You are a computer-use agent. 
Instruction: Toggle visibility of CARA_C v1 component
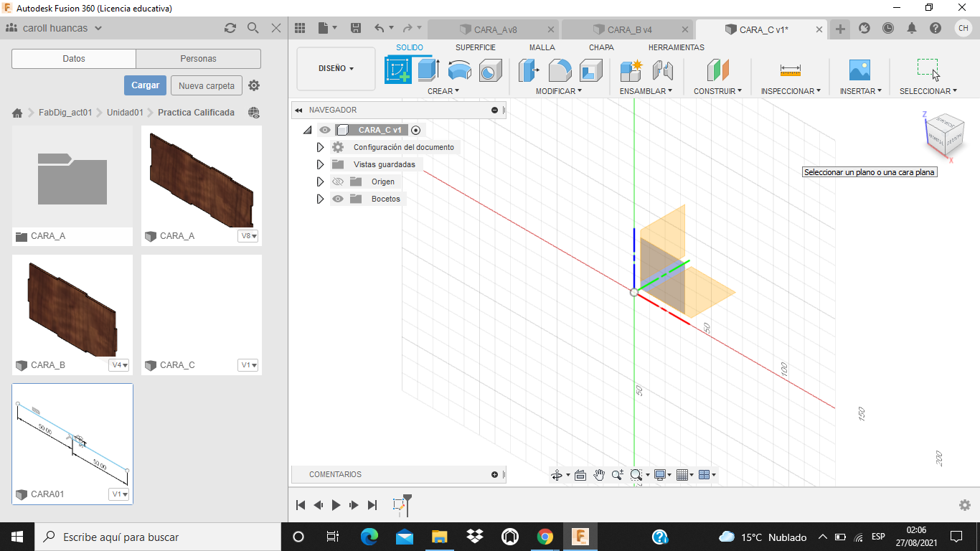[x=325, y=130]
